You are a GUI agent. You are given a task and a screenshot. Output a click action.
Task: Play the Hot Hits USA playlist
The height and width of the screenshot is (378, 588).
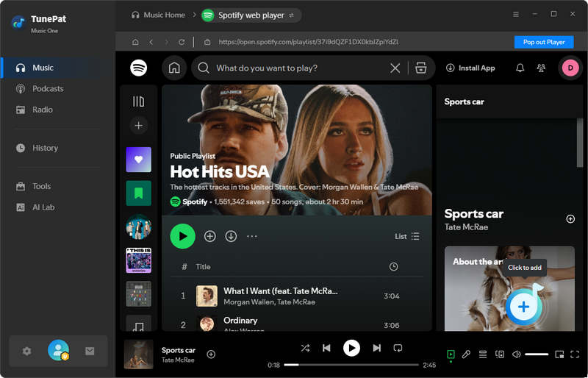[x=182, y=236]
